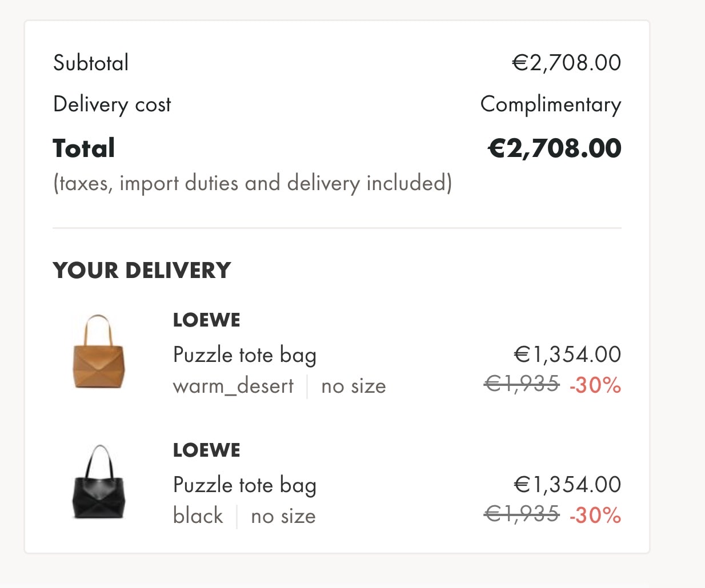Click the first item's crossed-out €1,935 price
This screenshot has height=588, width=705.
[522, 384]
